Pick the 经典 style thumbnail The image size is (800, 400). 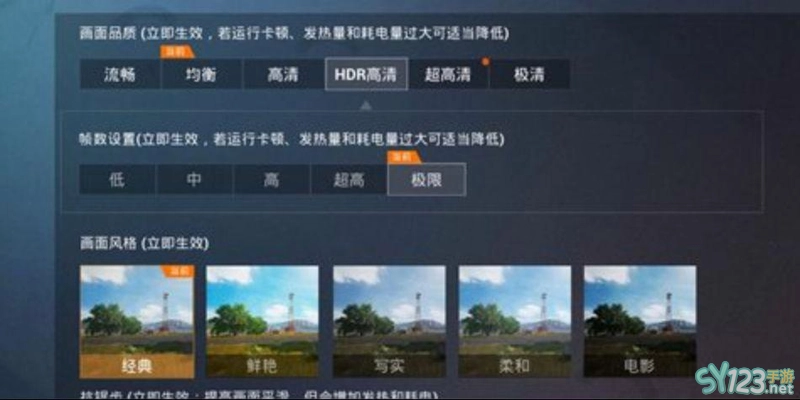(x=137, y=321)
